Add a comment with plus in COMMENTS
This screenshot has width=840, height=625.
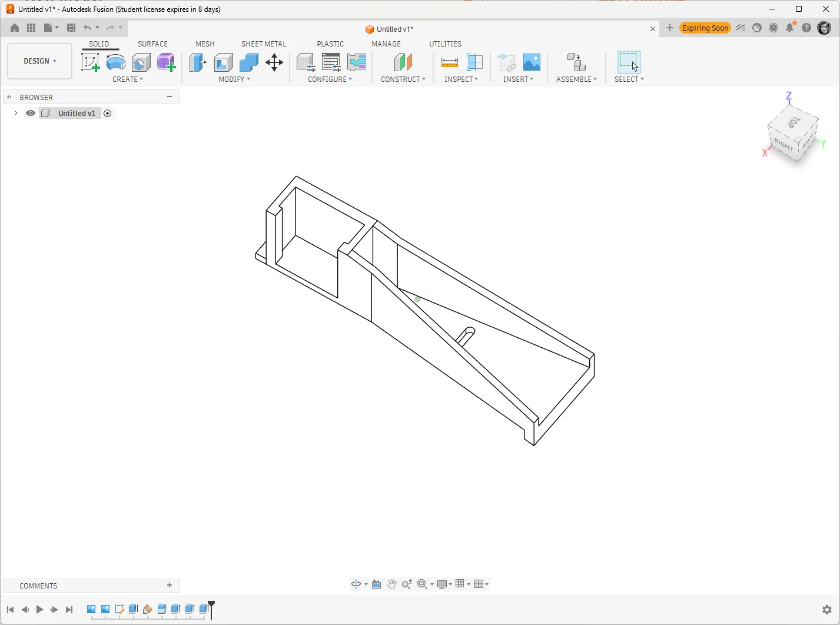point(170,586)
